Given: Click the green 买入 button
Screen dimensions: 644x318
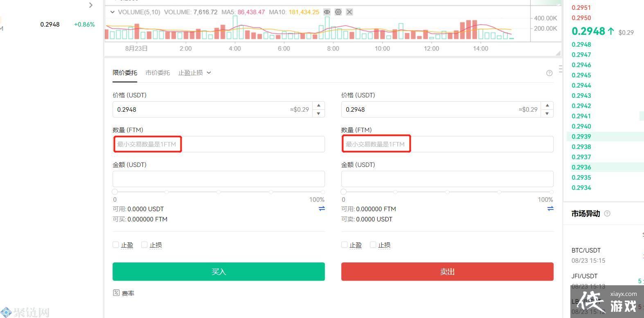Looking at the screenshot, I should 218,272.
